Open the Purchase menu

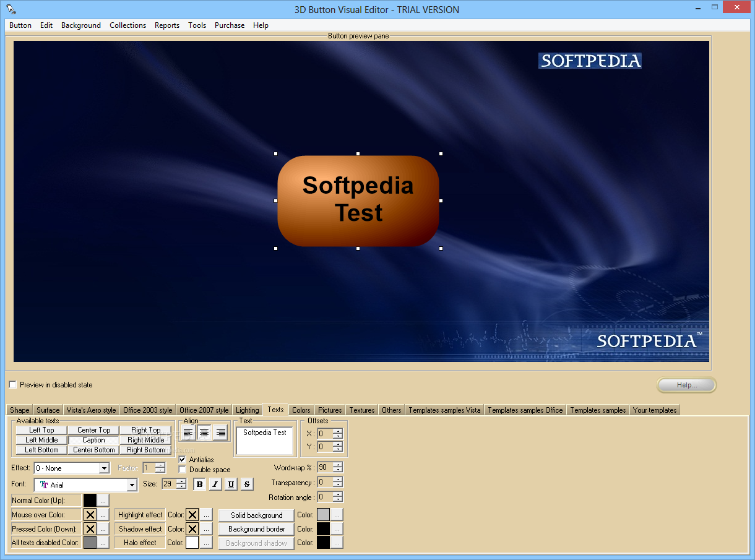pos(230,25)
